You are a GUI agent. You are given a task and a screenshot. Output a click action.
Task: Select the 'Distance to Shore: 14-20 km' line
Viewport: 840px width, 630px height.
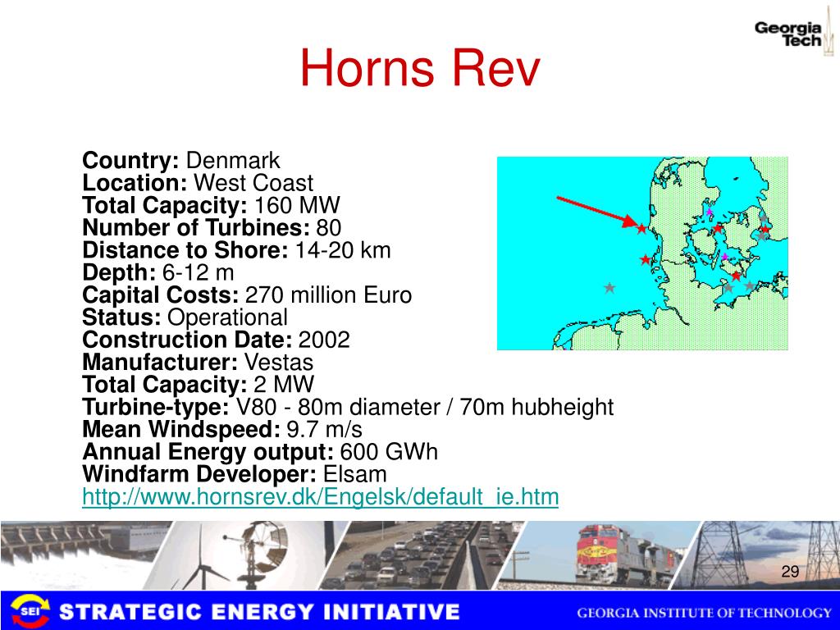click(x=236, y=250)
